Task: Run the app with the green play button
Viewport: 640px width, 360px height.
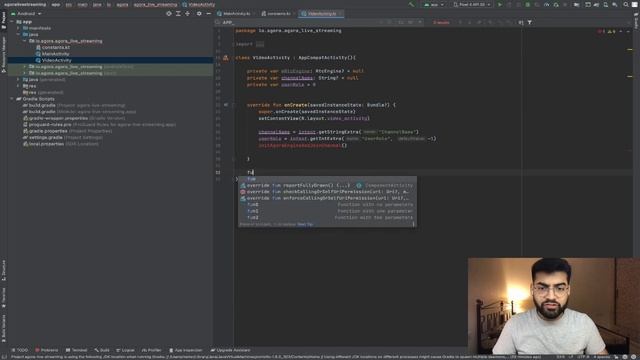Action: coord(500,4)
